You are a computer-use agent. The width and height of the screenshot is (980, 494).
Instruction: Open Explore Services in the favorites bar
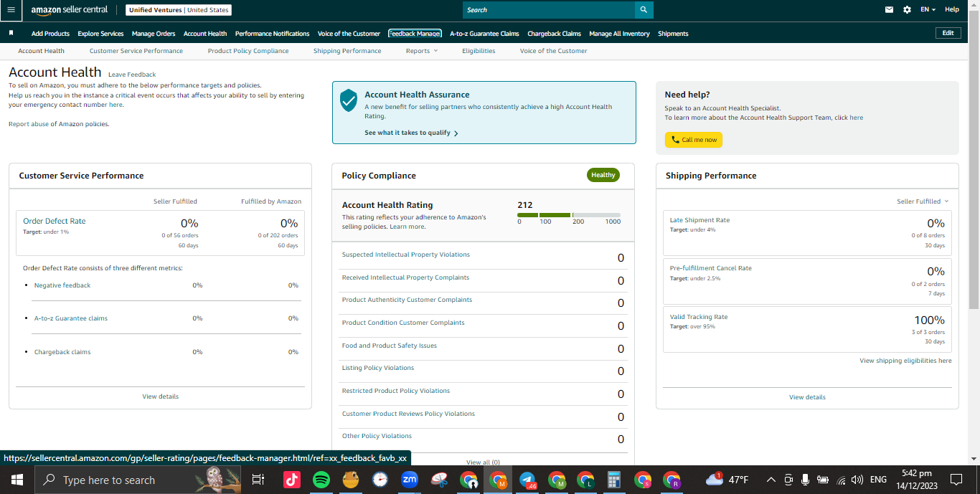100,34
